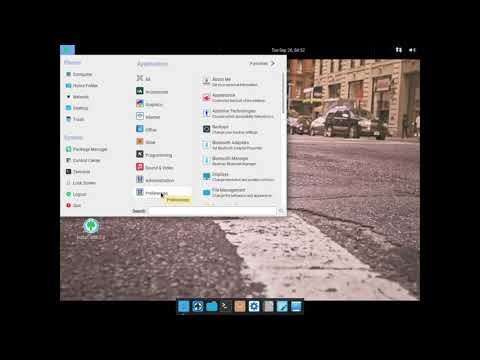Click the volume icon in the top panel
480x360 pixels.
coord(412,50)
